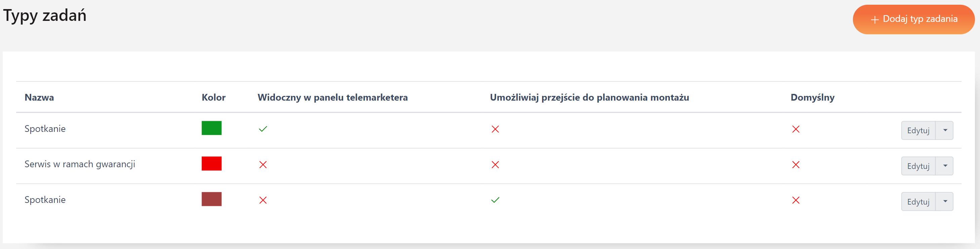Click the bright red swatch for Serwis row
The height and width of the screenshot is (249, 980).
211,163
